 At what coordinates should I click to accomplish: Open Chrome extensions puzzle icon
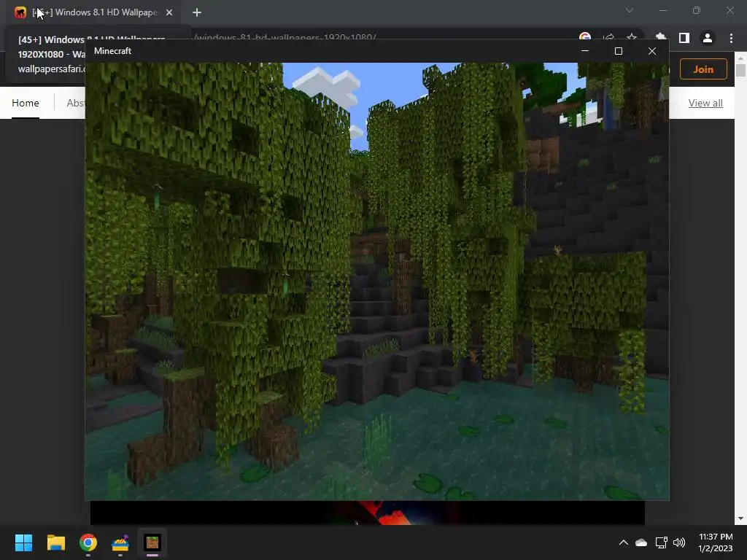(x=661, y=37)
